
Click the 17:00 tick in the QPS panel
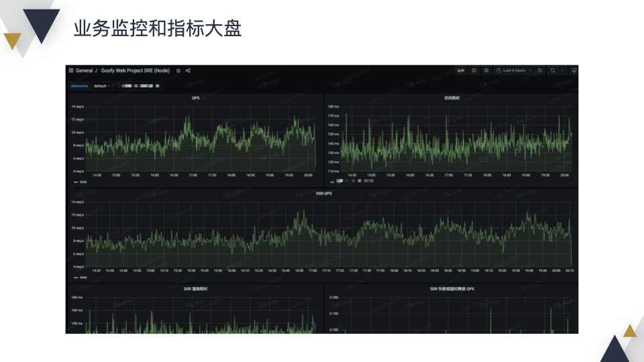193,175
